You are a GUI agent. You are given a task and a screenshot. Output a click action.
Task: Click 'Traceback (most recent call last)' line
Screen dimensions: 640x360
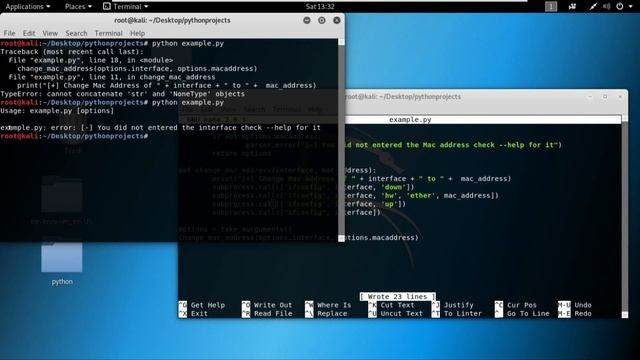(x=72, y=52)
